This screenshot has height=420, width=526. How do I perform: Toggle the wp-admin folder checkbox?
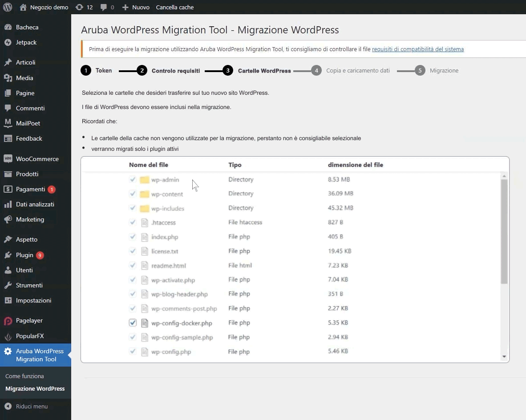[x=133, y=180]
